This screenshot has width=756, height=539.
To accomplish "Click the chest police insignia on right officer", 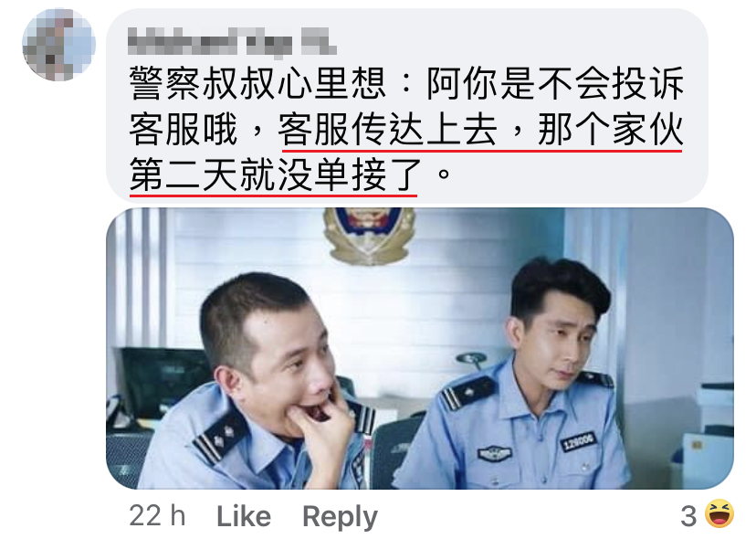I will click(494, 454).
